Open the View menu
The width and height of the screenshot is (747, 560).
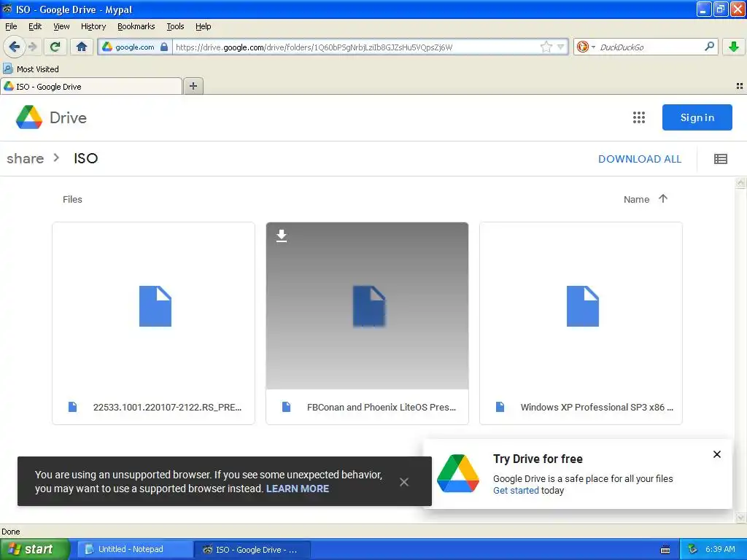click(61, 26)
